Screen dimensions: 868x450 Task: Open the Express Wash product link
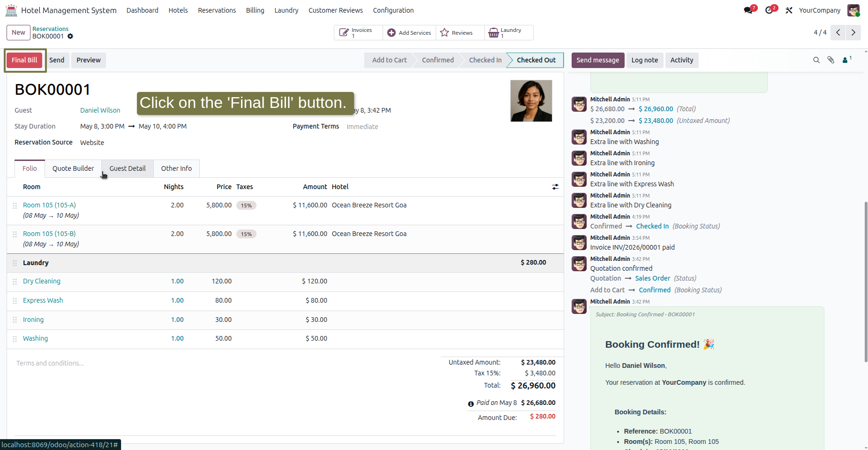point(43,300)
